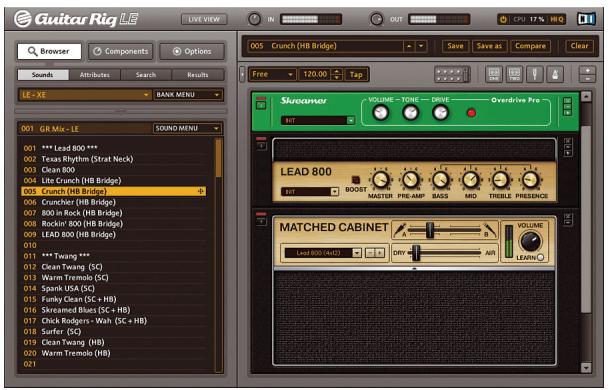Open the Lead 800 INIT preset dropdown
Screen dimensions: 609x390
pyautogui.click(x=310, y=192)
